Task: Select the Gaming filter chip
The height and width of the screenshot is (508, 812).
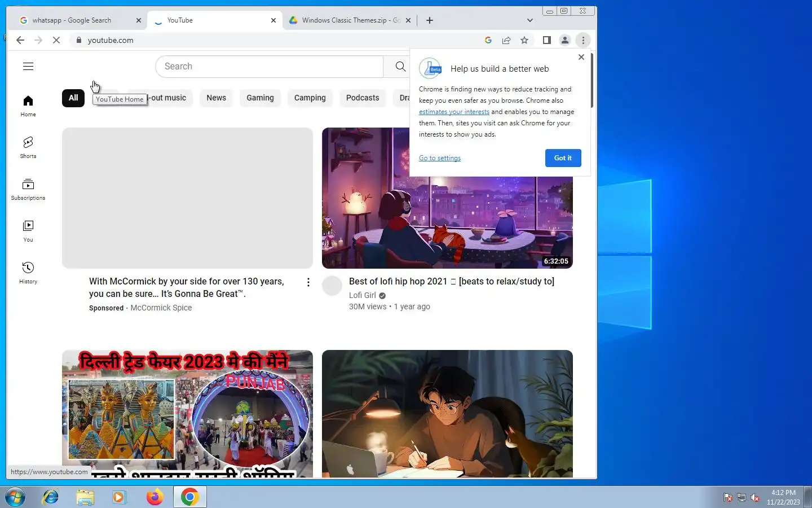Action: (x=260, y=98)
